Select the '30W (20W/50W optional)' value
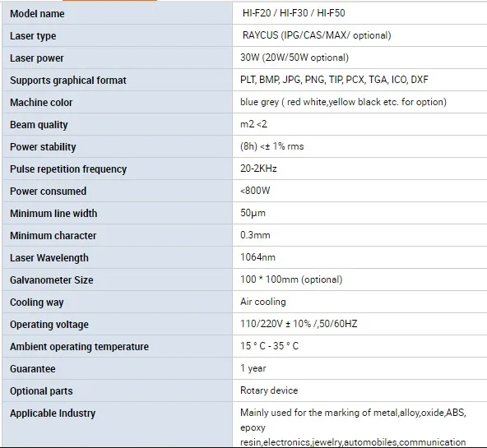Viewport: 487px width, 448px height. [x=295, y=58]
